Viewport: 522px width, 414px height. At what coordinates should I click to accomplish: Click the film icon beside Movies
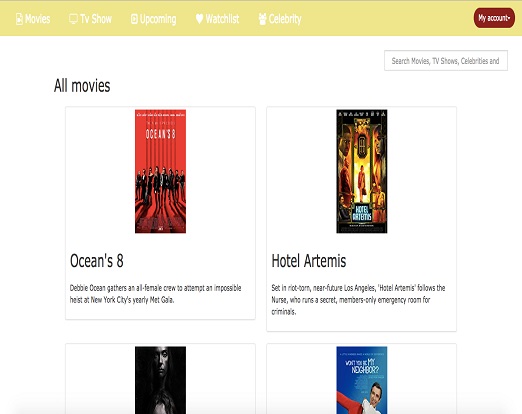[19, 19]
